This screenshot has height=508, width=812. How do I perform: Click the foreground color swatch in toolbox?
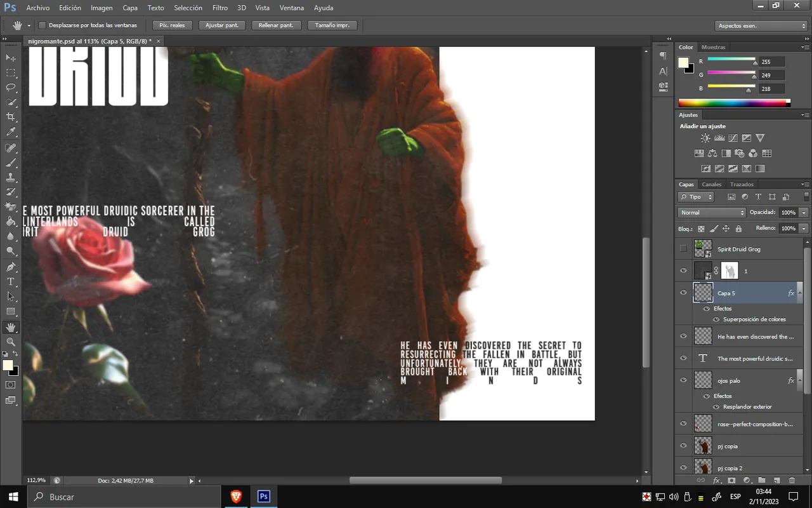pyautogui.click(x=8, y=365)
